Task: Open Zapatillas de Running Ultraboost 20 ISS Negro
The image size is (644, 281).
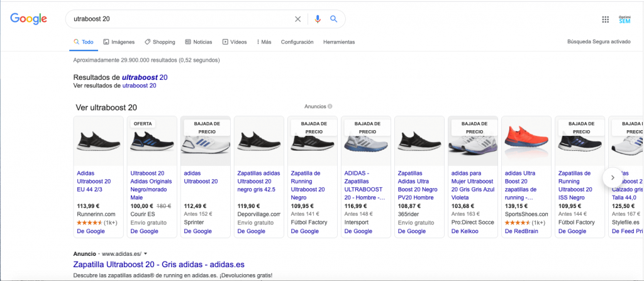Action: pos(575,185)
